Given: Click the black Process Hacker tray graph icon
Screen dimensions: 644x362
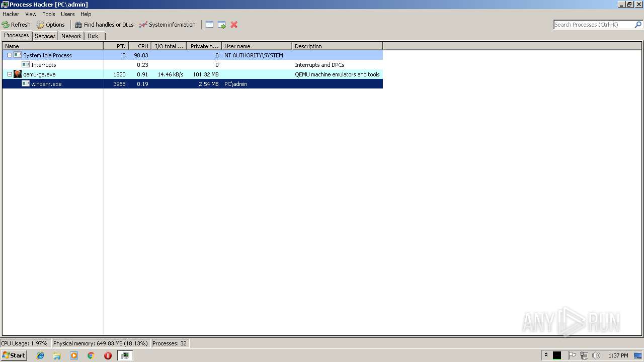Looking at the screenshot, I should point(557,355).
